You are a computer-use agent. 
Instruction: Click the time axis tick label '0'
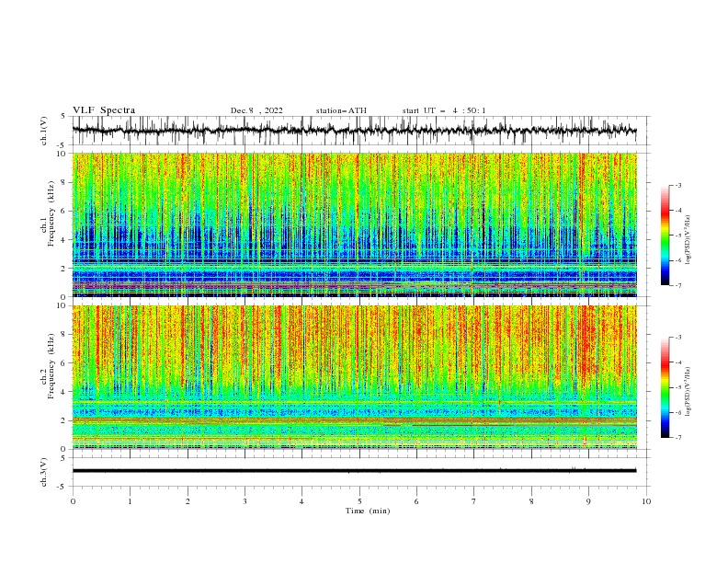(73, 501)
